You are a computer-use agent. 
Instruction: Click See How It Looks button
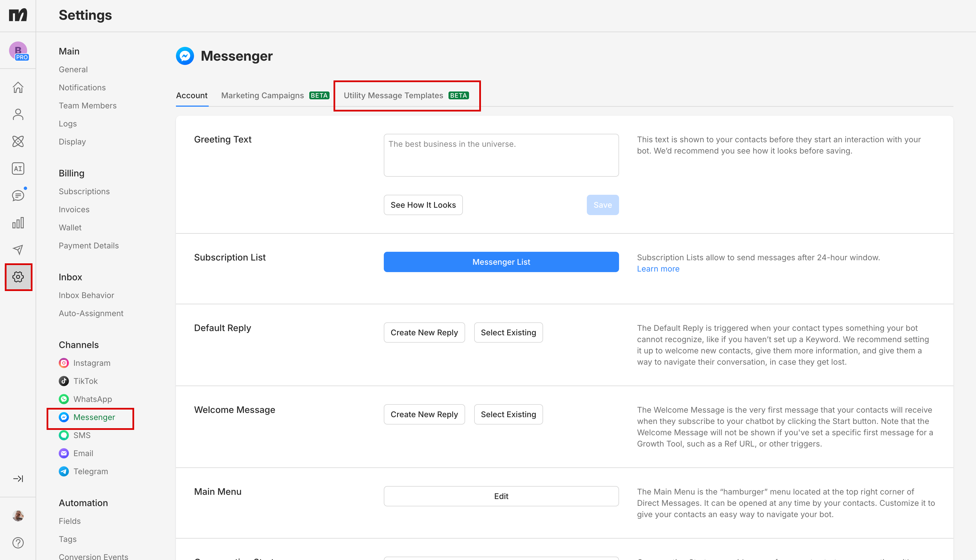pyautogui.click(x=423, y=205)
